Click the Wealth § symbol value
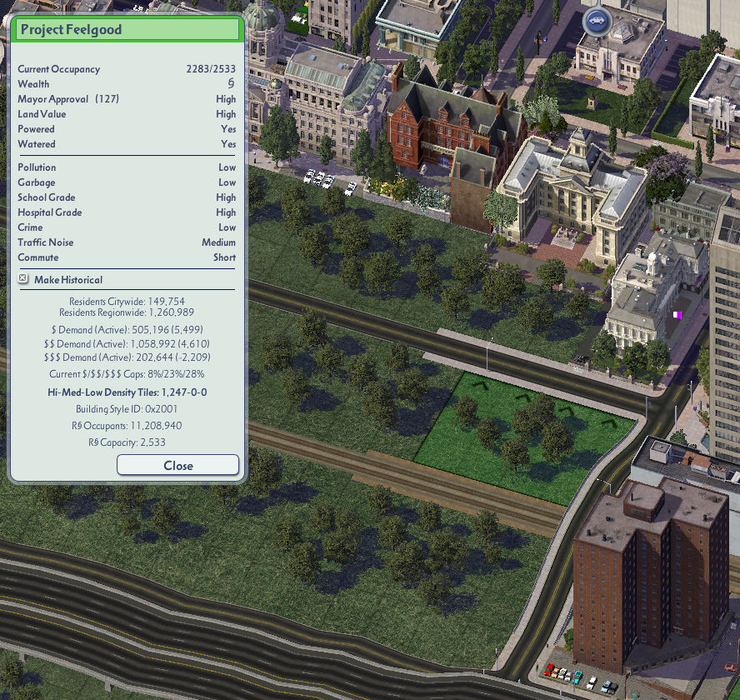740x700 pixels. pyautogui.click(x=231, y=83)
